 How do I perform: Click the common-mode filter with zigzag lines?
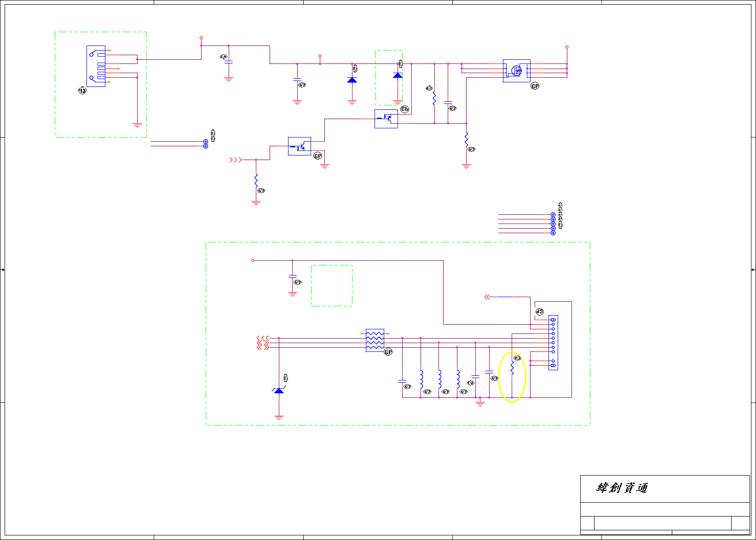[x=375, y=340]
